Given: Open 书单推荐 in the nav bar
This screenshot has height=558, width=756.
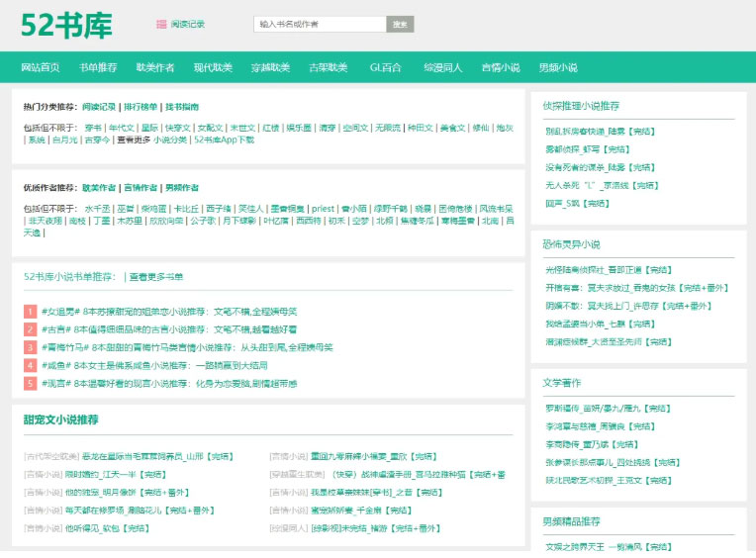Looking at the screenshot, I should (98, 67).
